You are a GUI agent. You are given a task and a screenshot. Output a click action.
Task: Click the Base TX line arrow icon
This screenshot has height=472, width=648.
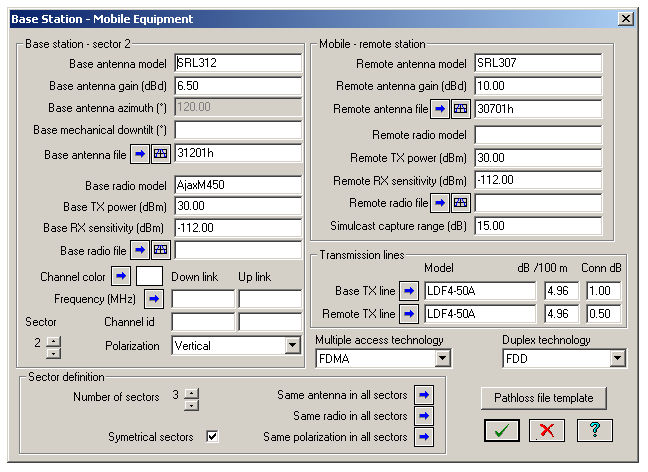408,291
